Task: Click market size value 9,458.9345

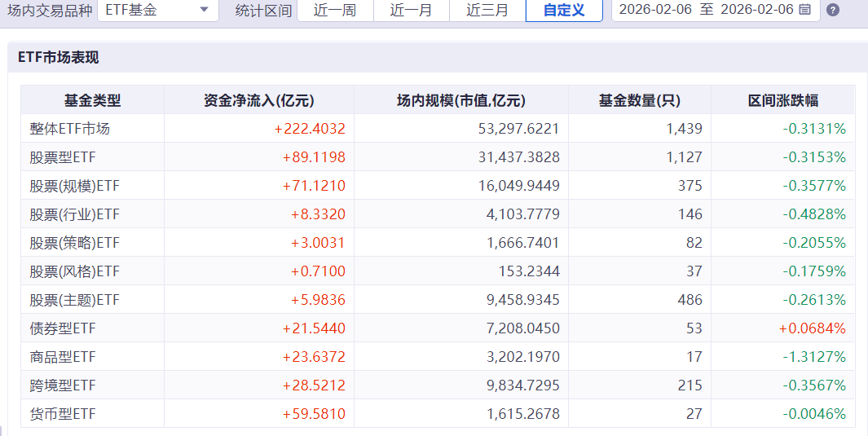Action: (x=523, y=300)
